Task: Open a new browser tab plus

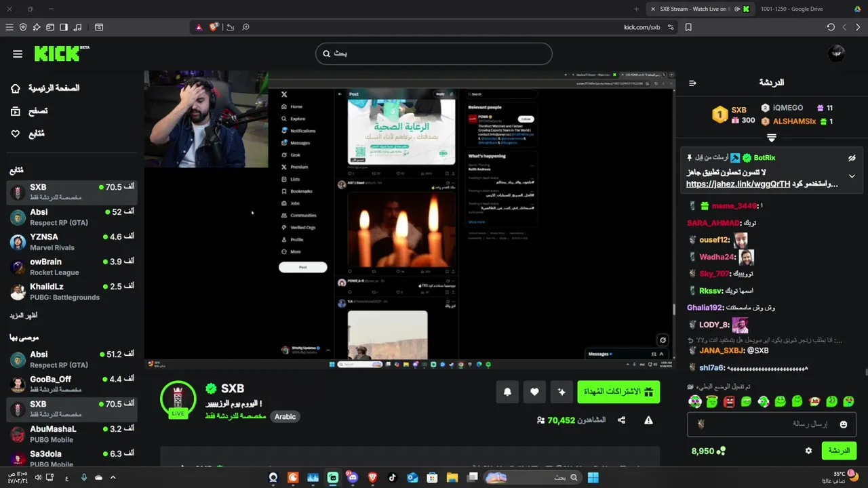Action: pyautogui.click(x=636, y=9)
